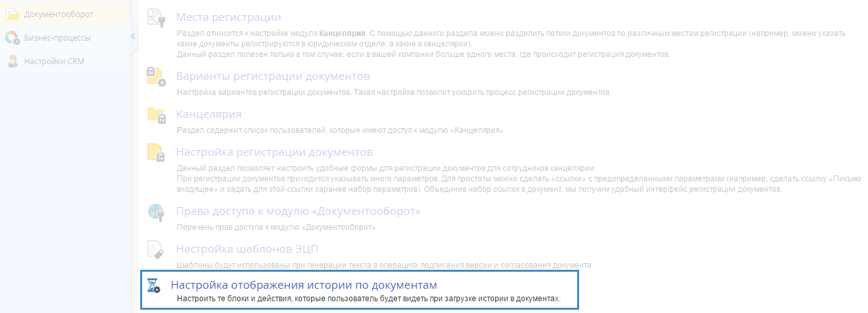Open the Места регистрации link

(x=229, y=18)
